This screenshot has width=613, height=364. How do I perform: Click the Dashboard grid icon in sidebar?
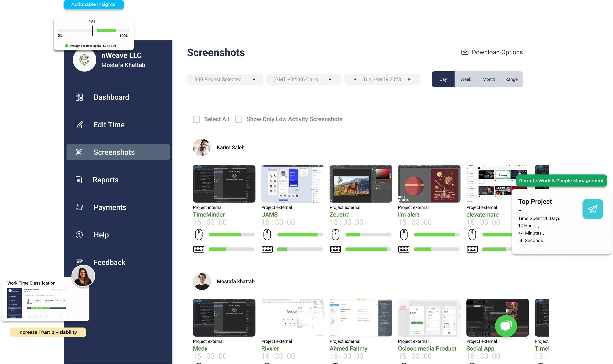tap(79, 97)
